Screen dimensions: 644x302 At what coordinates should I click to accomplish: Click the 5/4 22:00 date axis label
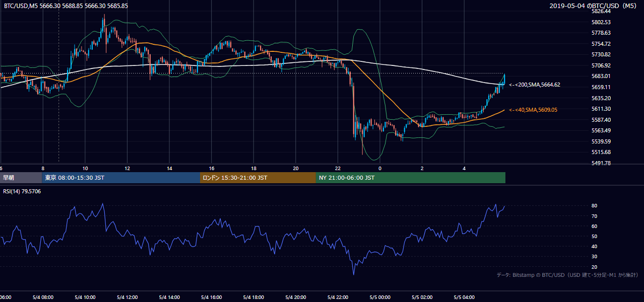(x=338, y=297)
